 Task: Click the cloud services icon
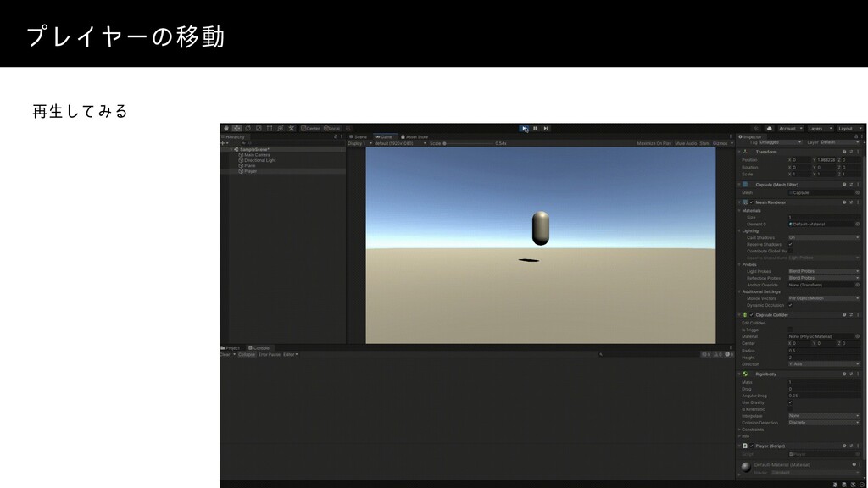click(767, 128)
